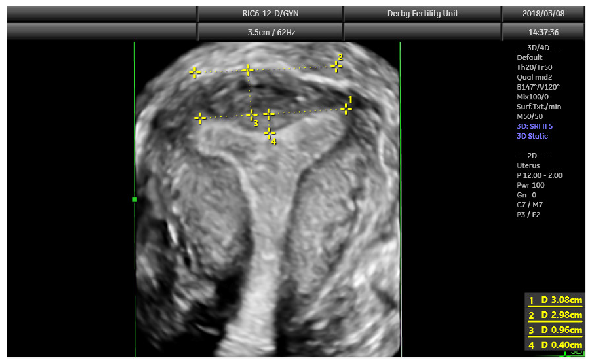
Task: Click the green square marker on the left line
Action: pos(135,199)
